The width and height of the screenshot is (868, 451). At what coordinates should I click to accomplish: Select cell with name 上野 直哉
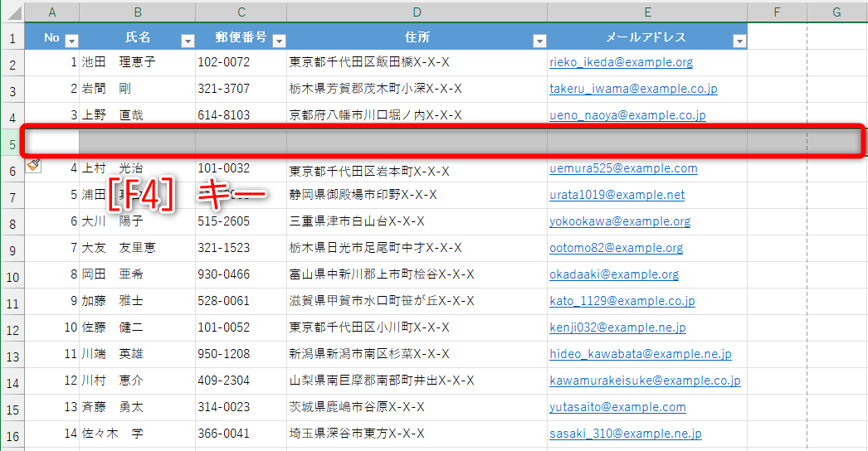(137, 116)
